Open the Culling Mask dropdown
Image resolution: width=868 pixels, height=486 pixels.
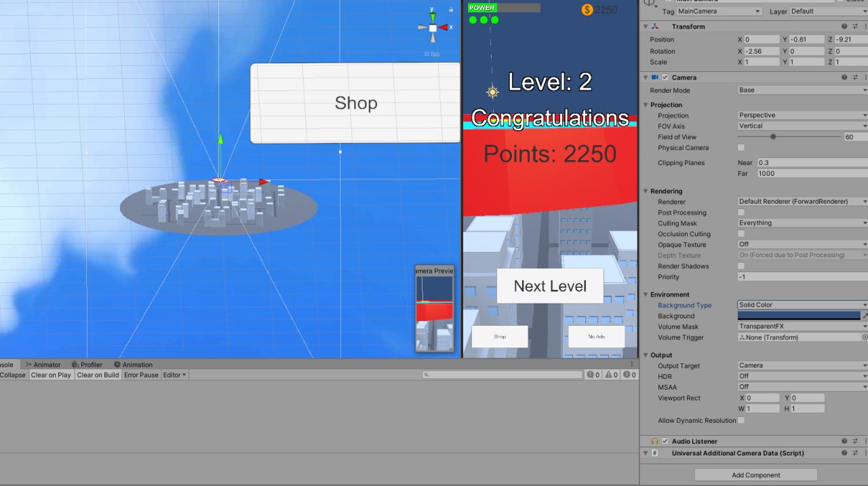[803, 223]
